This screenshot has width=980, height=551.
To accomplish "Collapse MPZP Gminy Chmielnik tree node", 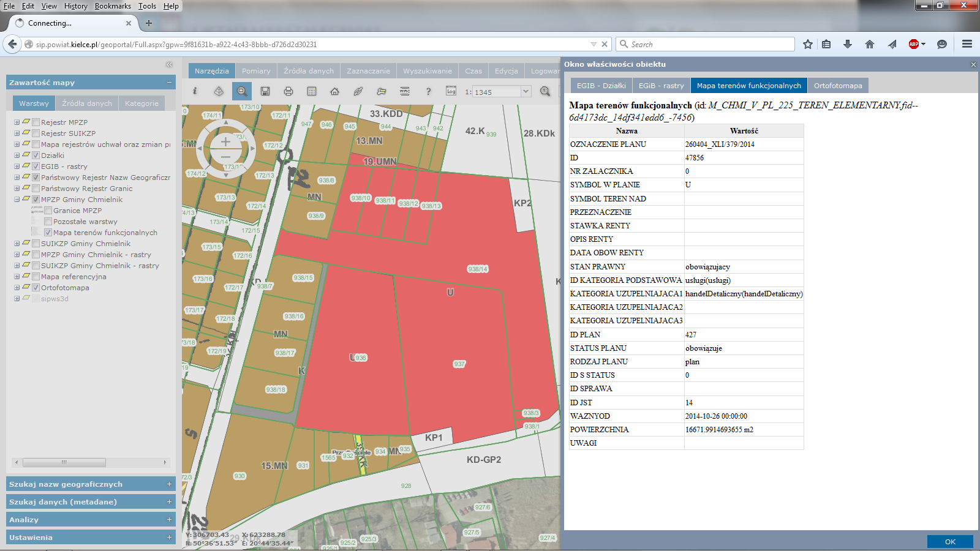I will click(17, 200).
